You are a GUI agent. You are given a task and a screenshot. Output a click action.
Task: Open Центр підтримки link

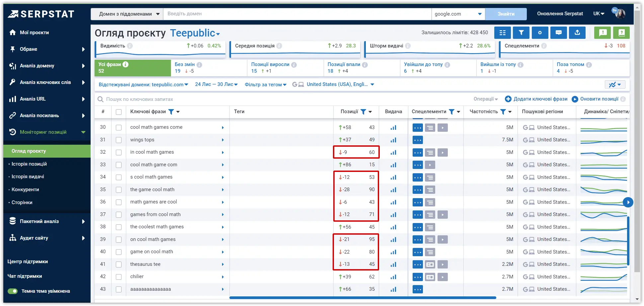click(x=28, y=262)
